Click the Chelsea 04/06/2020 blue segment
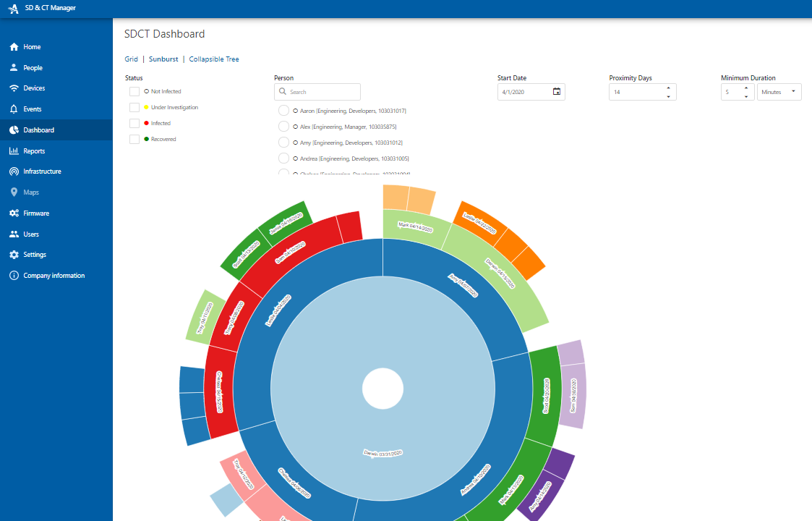Image resolution: width=812 pixels, height=521 pixels. point(294,483)
